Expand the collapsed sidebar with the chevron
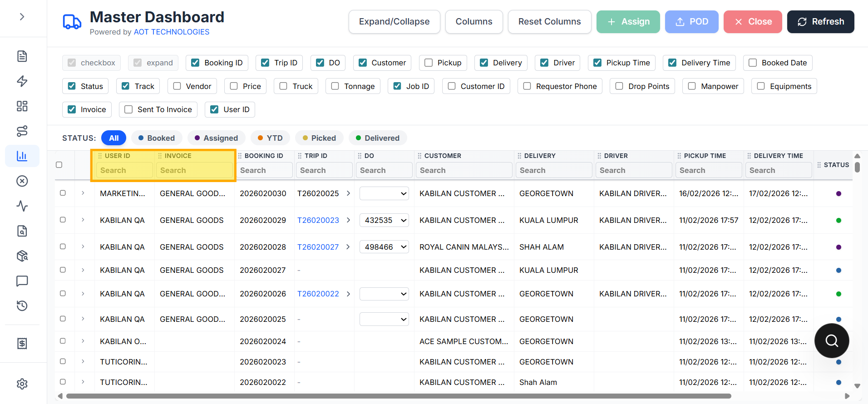868x404 pixels. [22, 17]
